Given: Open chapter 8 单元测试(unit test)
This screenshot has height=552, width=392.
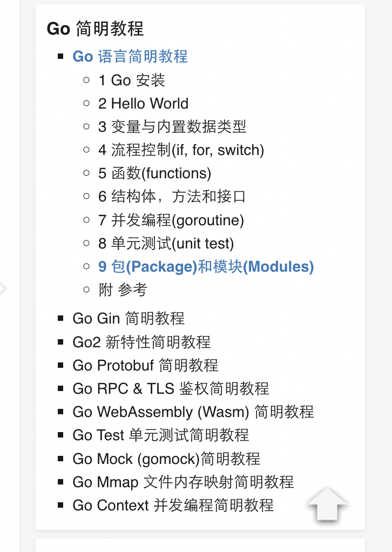Looking at the screenshot, I should 166,244.
